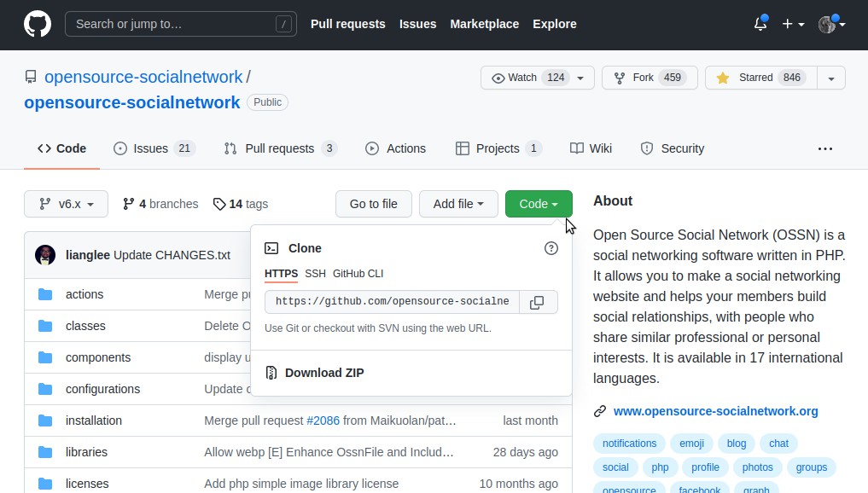
Task: Open the Add file dropdown
Action: [458, 204]
